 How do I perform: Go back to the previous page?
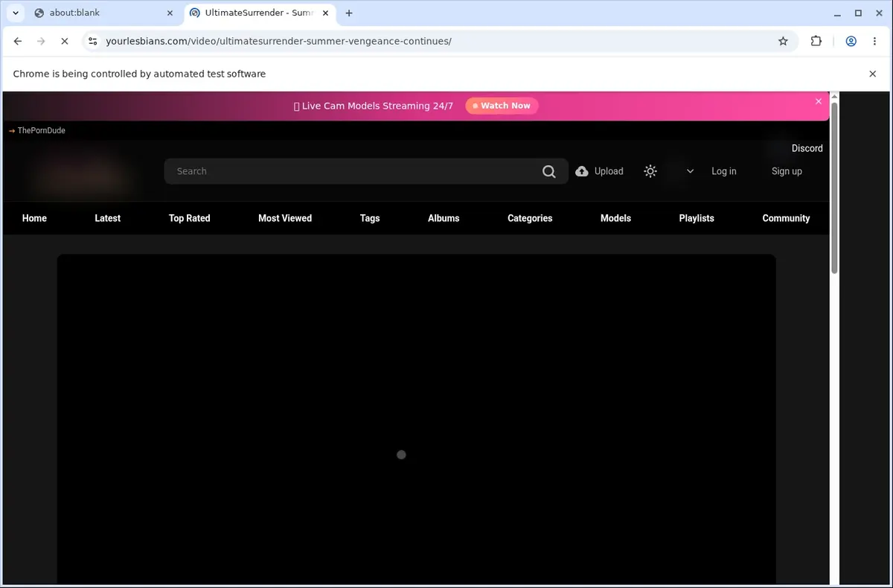pos(18,41)
